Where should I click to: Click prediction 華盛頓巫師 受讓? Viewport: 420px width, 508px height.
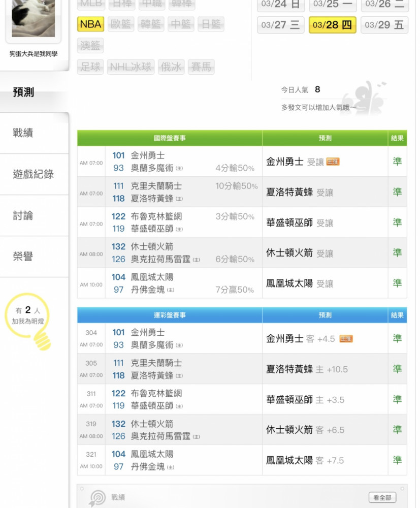pos(300,223)
